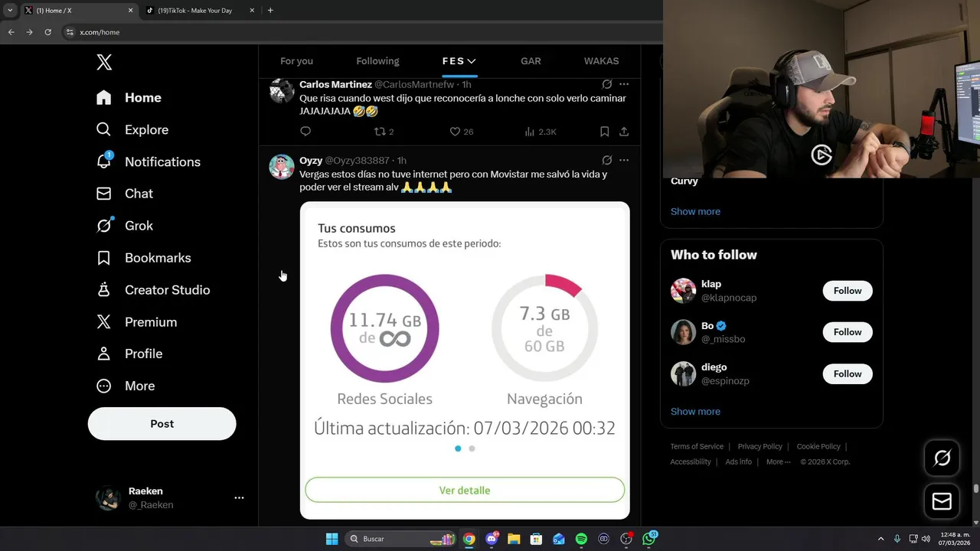Image resolution: width=980 pixels, height=551 pixels.
Task: Click the taskbar Buscar search box
Action: pyautogui.click(x=401, y=539)
